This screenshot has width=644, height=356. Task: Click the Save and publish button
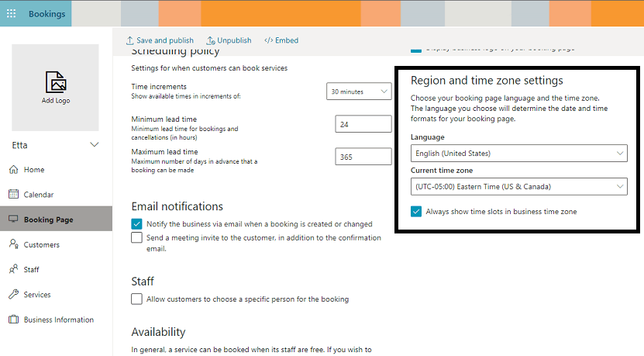[x=160, y=40]
